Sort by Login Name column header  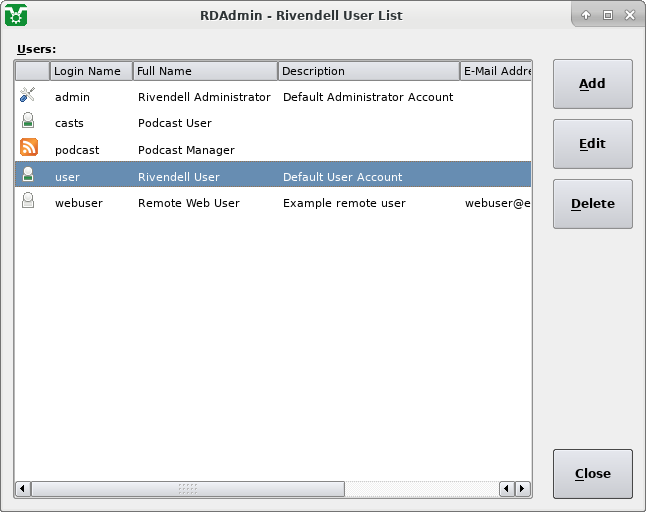pos(90,71)
